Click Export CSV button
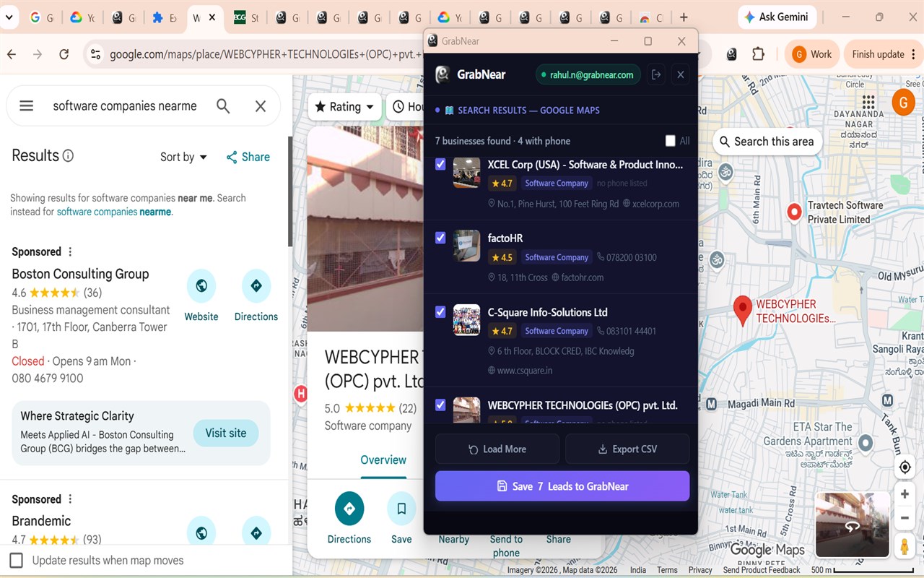The height and width of the screenshot is (578, 924). pos(627,449)
